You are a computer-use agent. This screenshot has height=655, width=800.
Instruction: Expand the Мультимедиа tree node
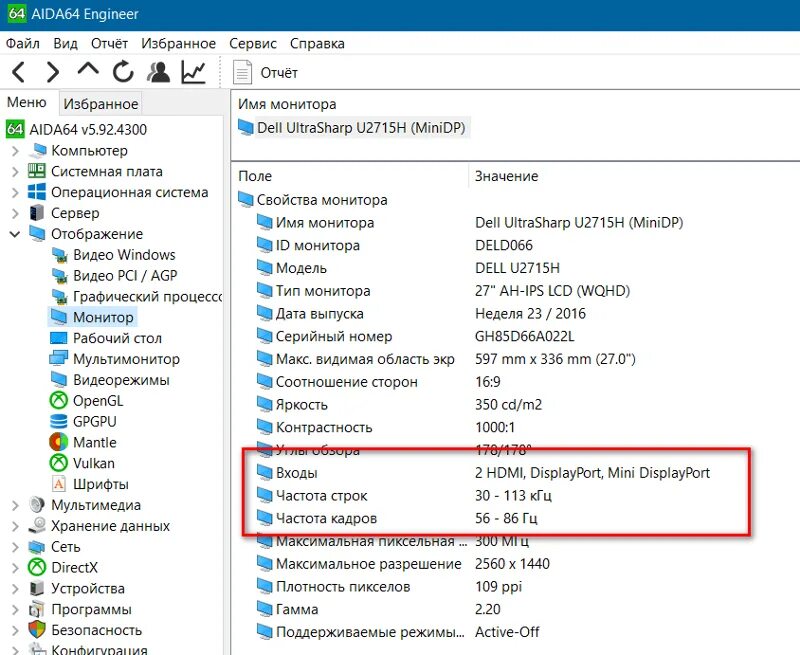click(15, 506)
